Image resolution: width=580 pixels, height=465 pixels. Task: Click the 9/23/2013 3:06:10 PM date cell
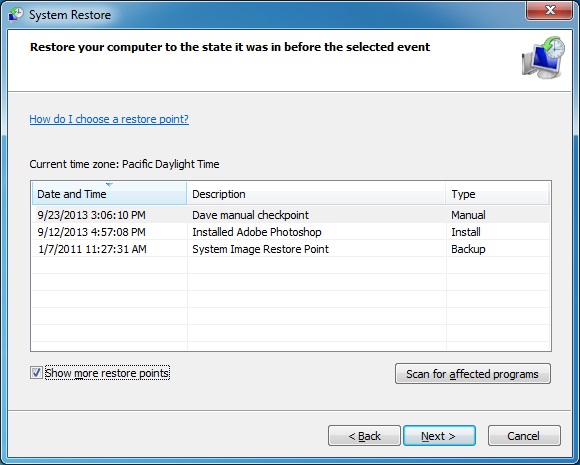coord(91,215)
